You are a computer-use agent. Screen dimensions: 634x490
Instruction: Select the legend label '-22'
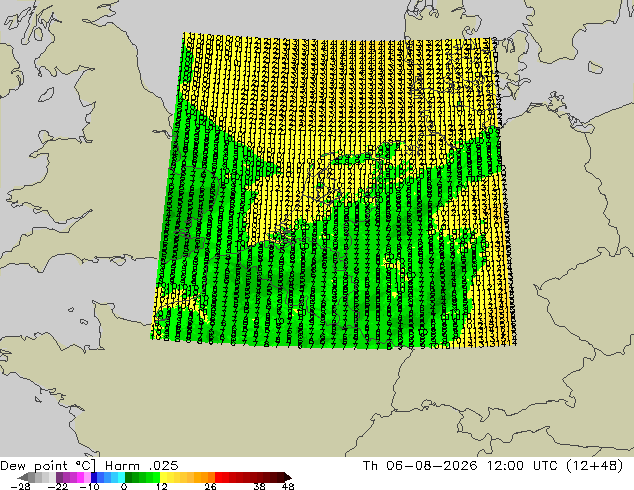click(57, 486)
